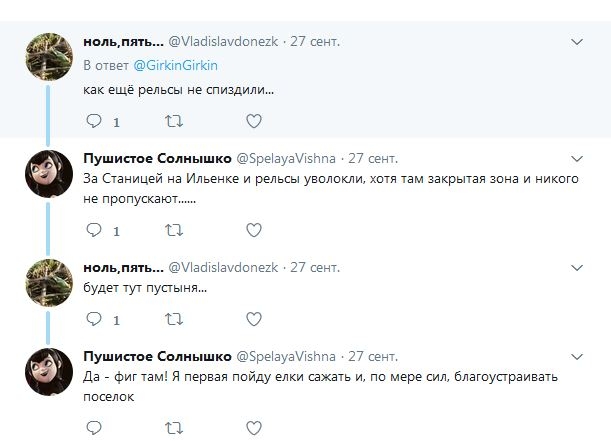
Task: Like the first tweet by ноль,пять
Action: (x=254, y=122)
